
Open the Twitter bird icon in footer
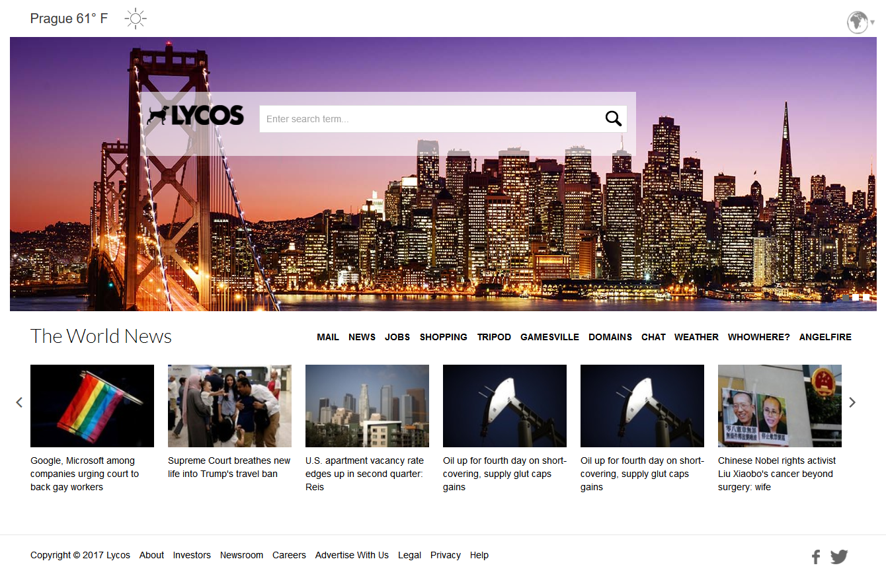click(839, 557)
